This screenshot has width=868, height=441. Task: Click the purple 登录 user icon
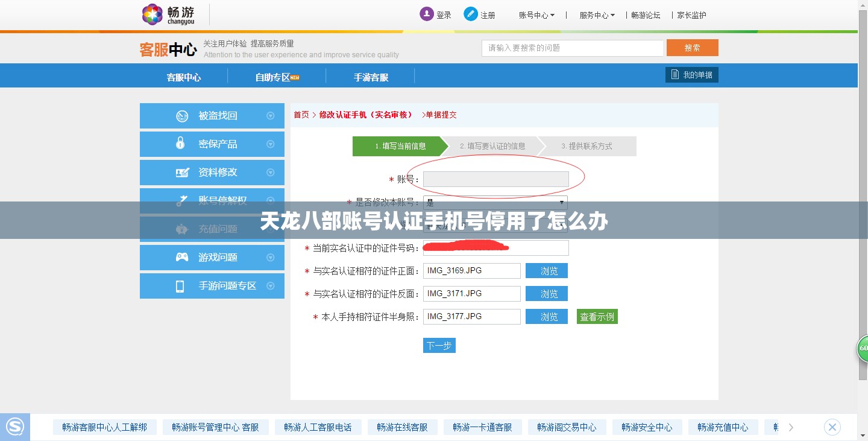pyautogui.click(x=426, y=13)
